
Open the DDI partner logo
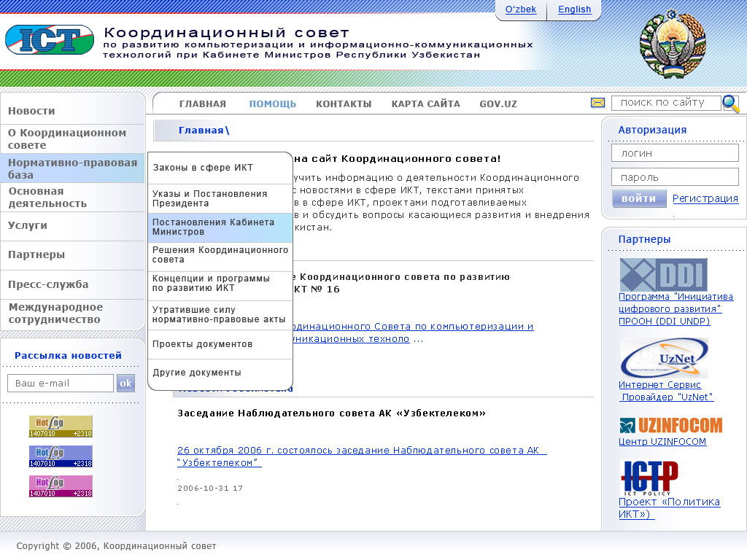coord(663,275)
